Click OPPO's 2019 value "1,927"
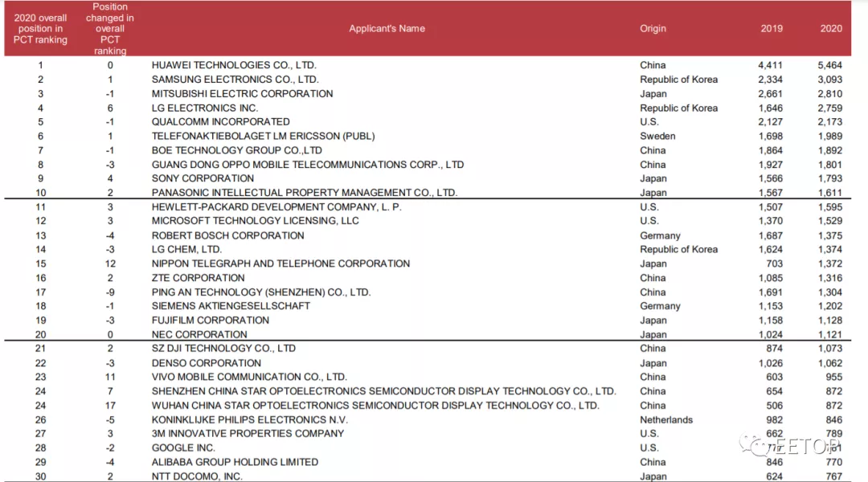 click(771, 165)
